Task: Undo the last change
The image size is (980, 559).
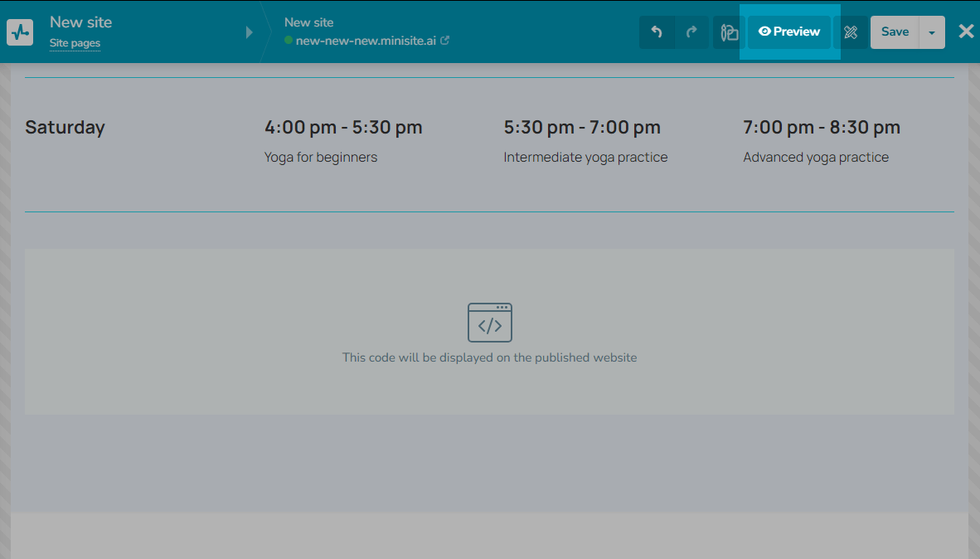Action: (657, 32)
